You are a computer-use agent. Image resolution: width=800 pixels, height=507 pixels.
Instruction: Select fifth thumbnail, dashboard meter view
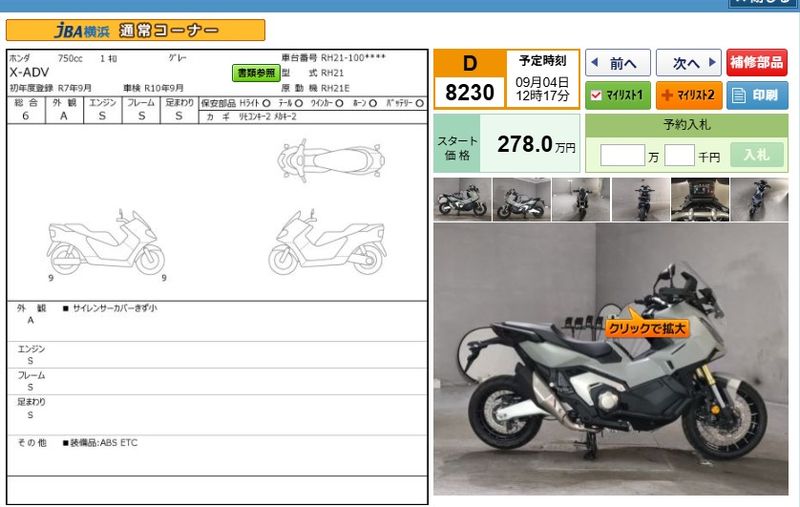point(699,199)
